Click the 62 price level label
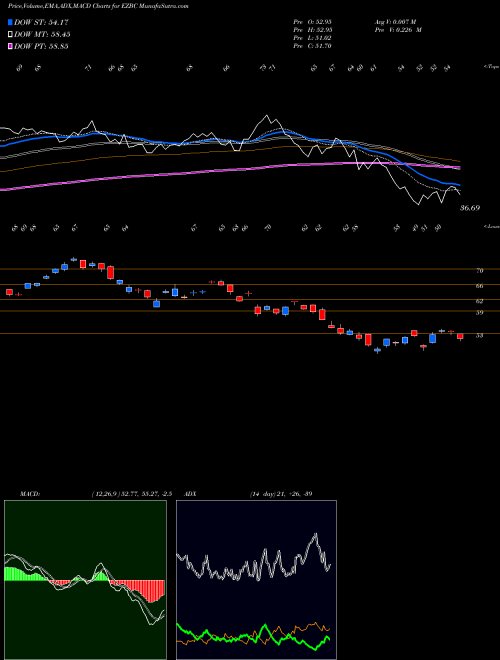This screenshot has width=500, height=660. click(x=479, y=301)
